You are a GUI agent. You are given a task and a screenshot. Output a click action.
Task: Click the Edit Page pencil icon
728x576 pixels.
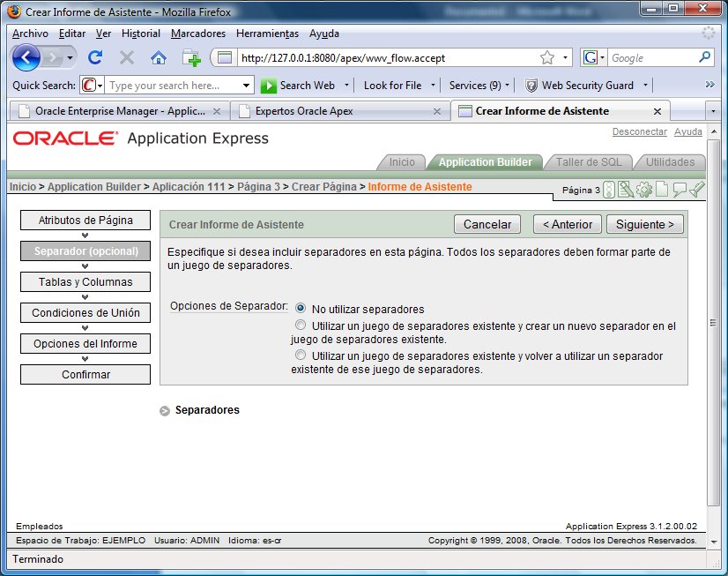[626, 190]
